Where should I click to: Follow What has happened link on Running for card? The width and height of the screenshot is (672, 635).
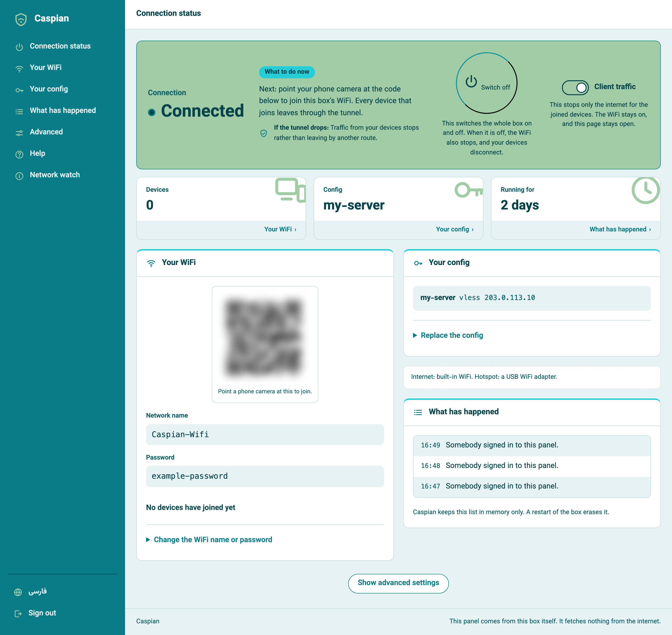[x=620, y=229]
